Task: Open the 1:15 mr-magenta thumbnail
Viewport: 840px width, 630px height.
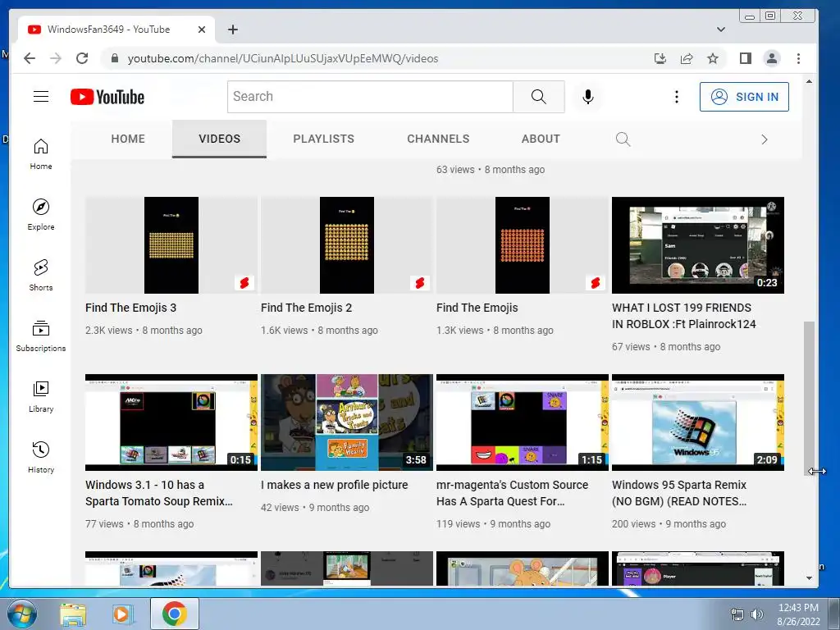Action: pyautogui.click(x=523, y=422)
